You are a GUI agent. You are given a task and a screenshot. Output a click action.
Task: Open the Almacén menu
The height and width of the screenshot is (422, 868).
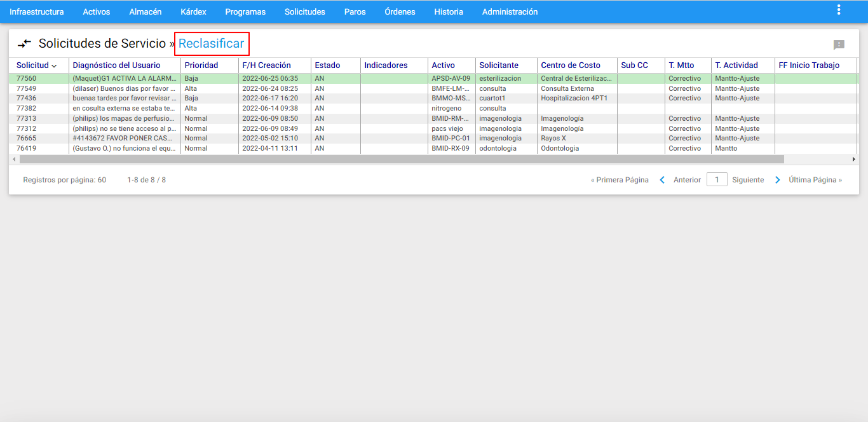(x=145, y=11)
